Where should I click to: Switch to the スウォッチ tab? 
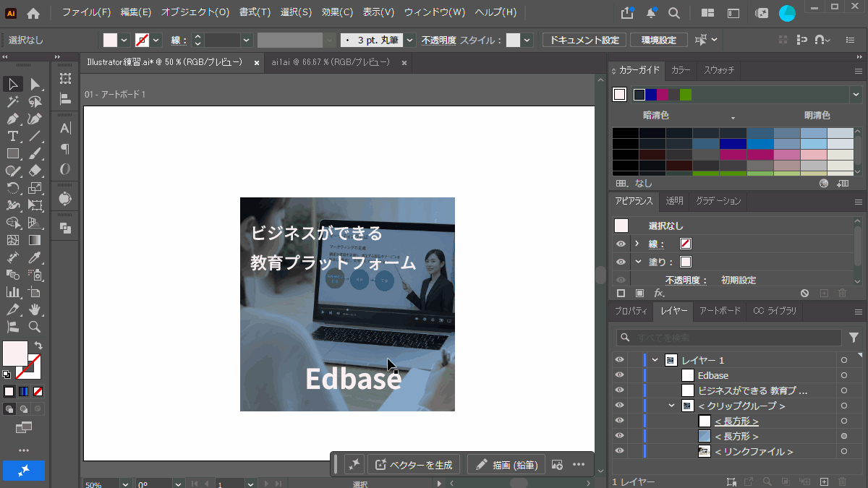pyautogui.click(x=719, y=70)
